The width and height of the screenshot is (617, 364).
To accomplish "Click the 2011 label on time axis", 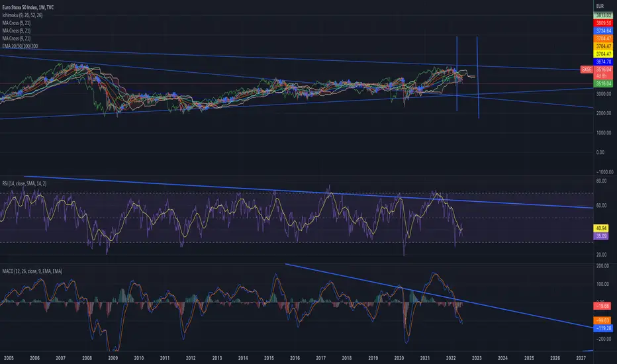I will pos(165,358).
